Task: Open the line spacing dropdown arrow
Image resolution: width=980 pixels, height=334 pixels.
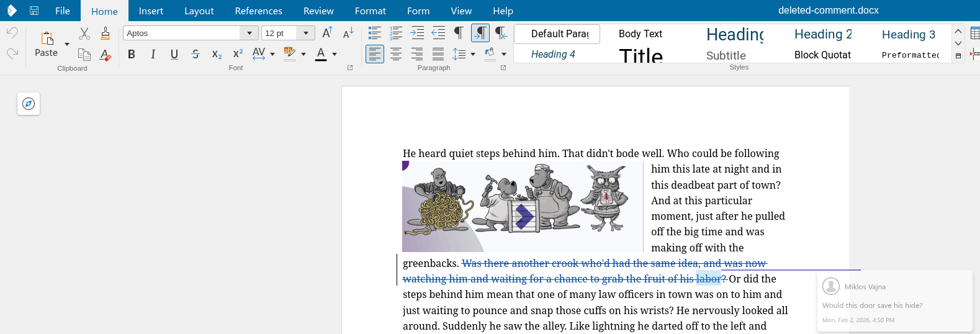Action: [473, 55]
